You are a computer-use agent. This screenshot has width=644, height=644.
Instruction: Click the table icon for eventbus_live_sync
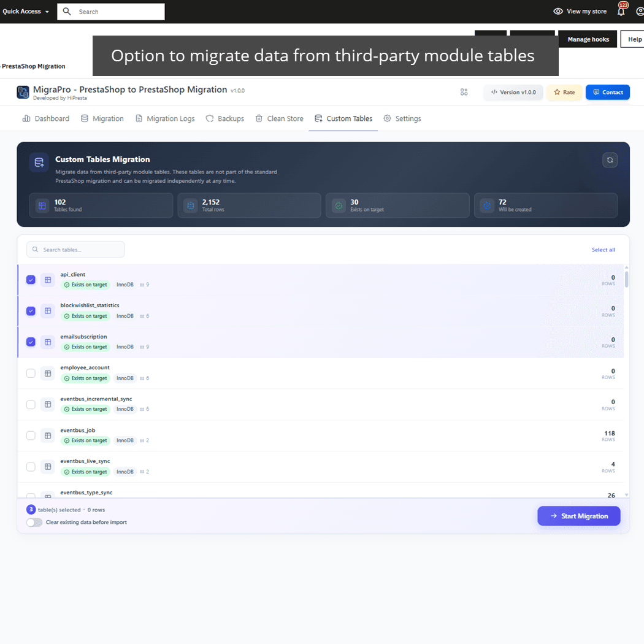(x=48, y=467)
